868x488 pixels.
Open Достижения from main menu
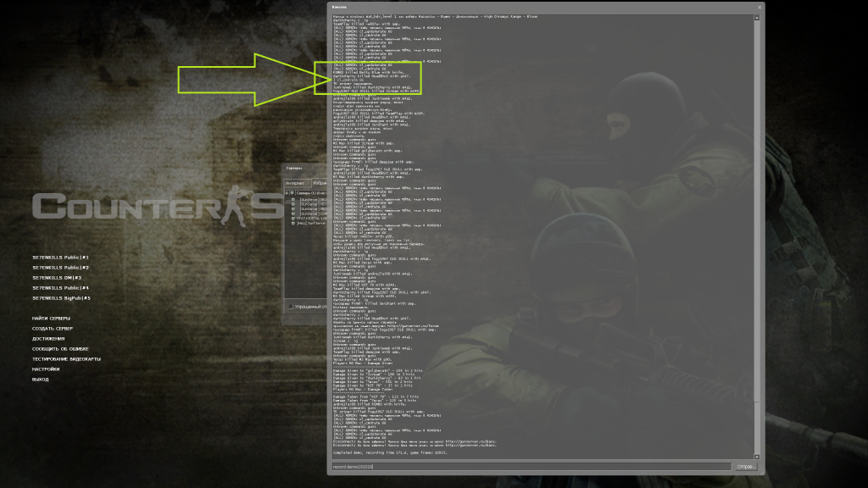tap(49, 338)
